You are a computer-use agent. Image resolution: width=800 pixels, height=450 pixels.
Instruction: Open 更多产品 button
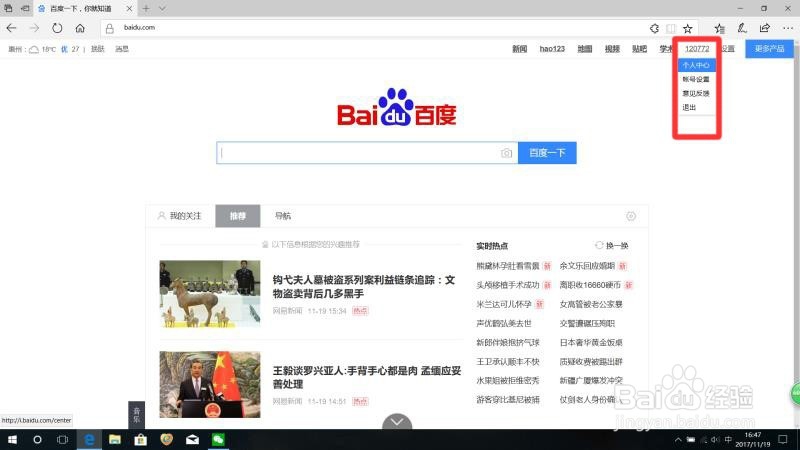pos(769,49)
